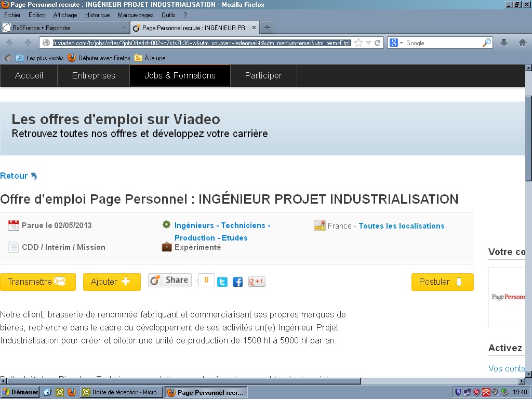Viewport: 532px width, 399px height.
Task: Open the Entreprises navigation tab
Action: click(94, 75)
